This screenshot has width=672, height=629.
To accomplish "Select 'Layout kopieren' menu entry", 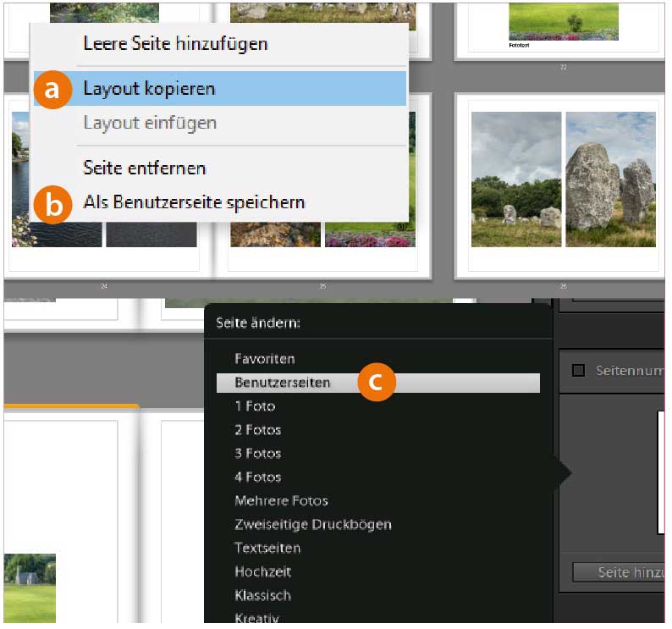I will 149,89.
